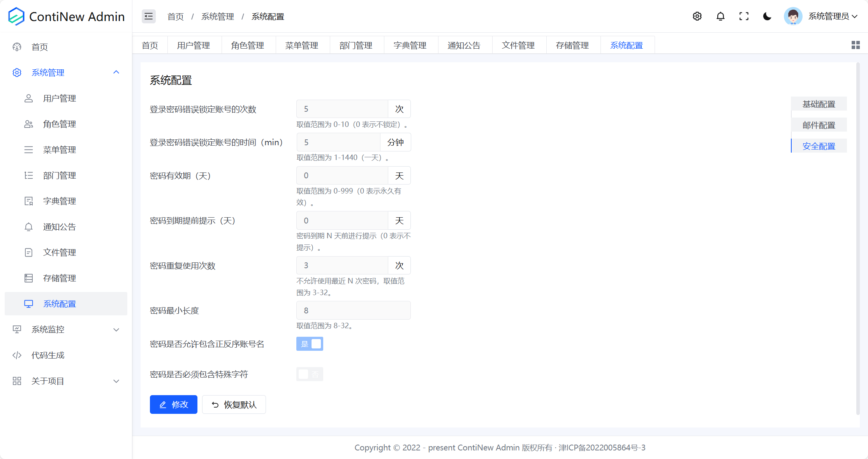This screenshot has height=459, width=868.
Task: Toggle 密码是否允许包含正反序账号名 switch off
Action: click(x=310, y=344)
